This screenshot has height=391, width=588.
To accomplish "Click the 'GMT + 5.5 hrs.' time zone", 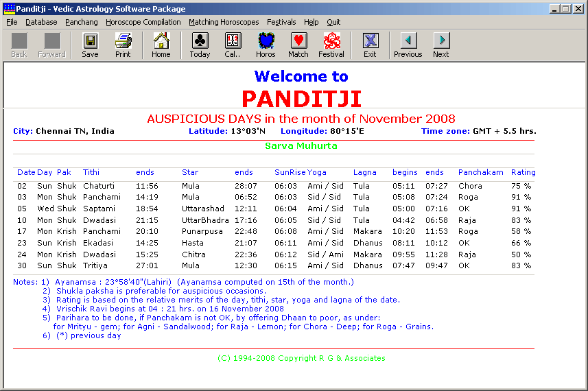I will click(x=504, y=131).
